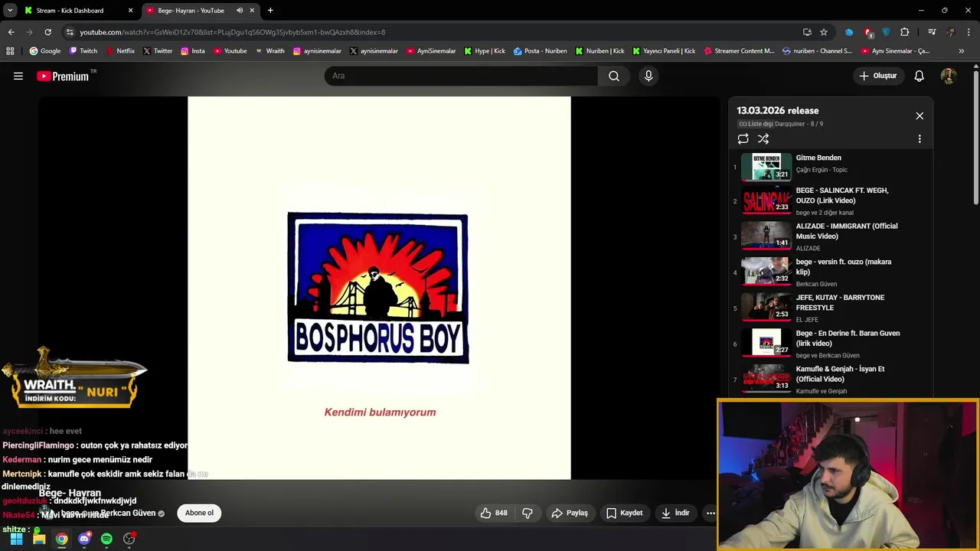Install app icon in address bar
The height and width of the screenshot is (551, 980).
pos(807,32)
